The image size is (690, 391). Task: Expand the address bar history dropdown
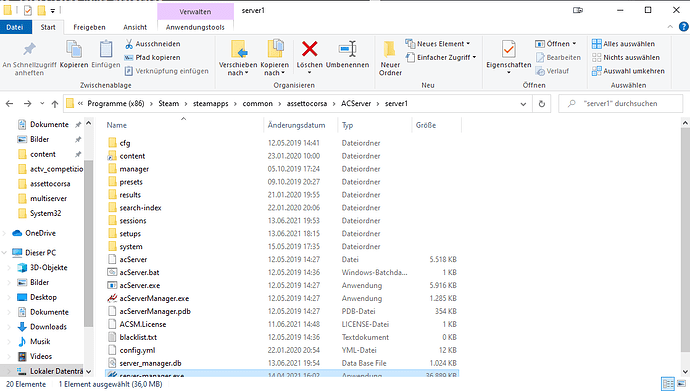(523, 104)
